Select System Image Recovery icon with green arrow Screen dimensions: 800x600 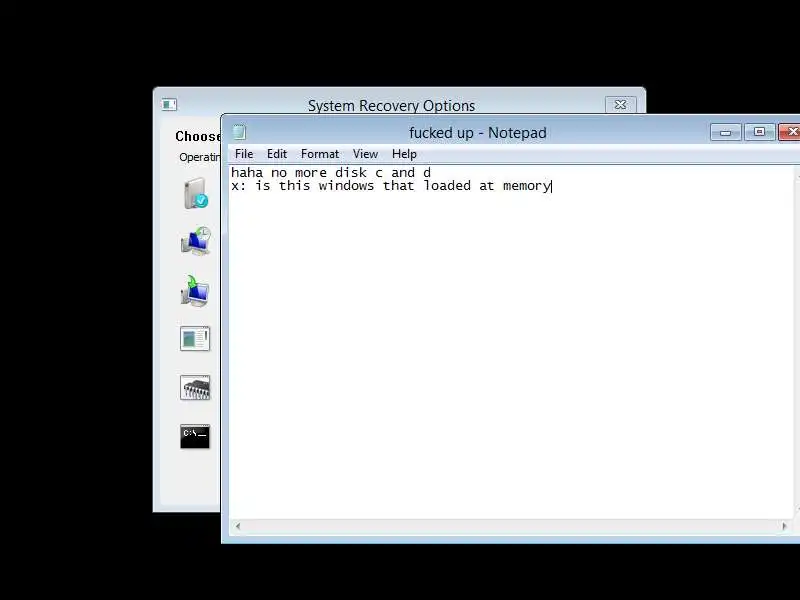[195, 291]
